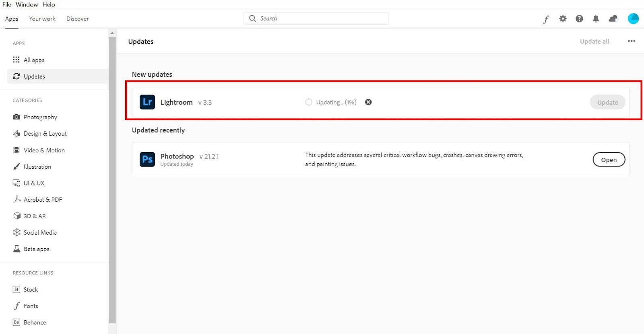Screen dimensions: 644x334
Task: Switch to the Apps tab
Action: click(12, 19)
